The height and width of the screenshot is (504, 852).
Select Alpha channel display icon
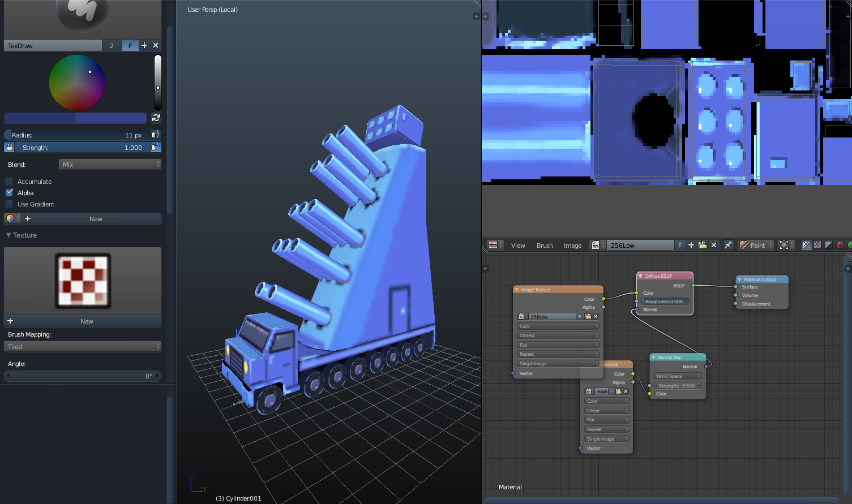point(829,245)
